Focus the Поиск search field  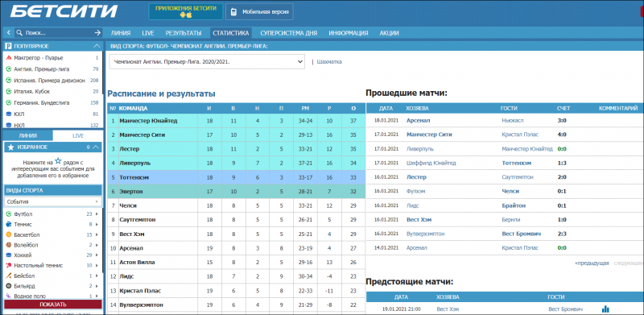[57, 33]
